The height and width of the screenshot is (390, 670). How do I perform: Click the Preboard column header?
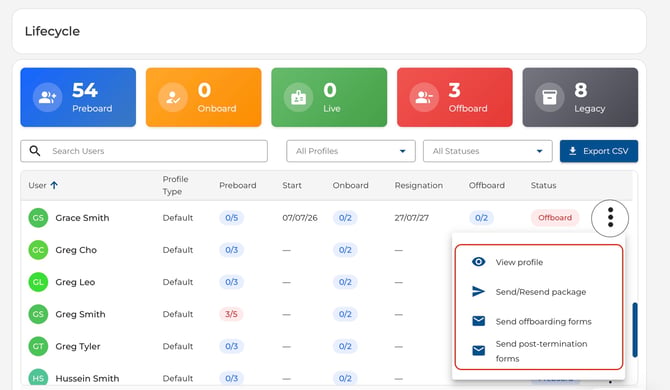click(x=238, y=185)
